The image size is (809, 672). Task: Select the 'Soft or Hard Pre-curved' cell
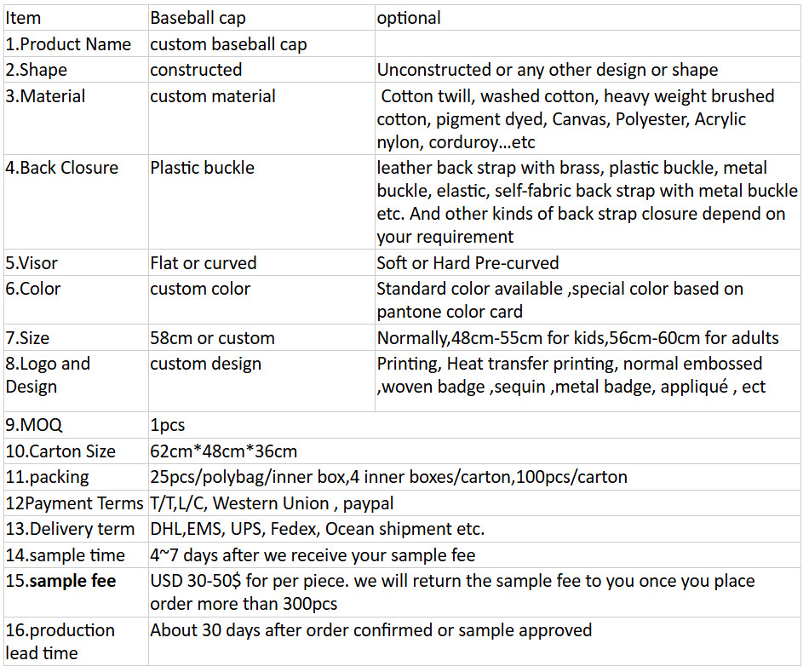coord(468,263)
